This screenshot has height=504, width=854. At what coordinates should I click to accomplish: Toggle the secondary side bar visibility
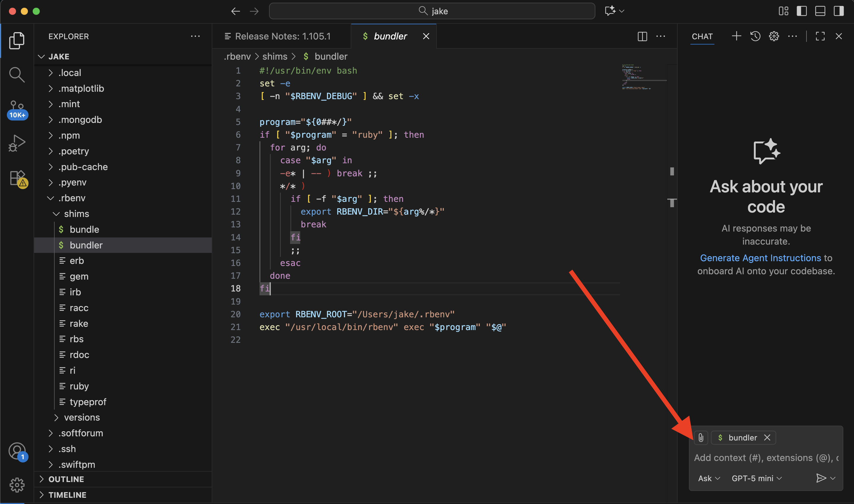pos(838,11)
